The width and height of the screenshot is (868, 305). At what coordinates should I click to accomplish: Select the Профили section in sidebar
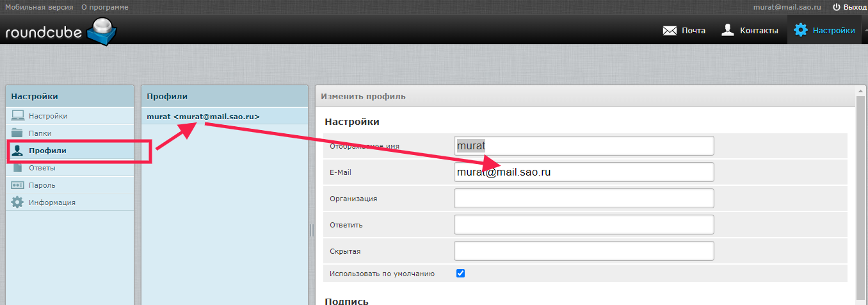48,151
